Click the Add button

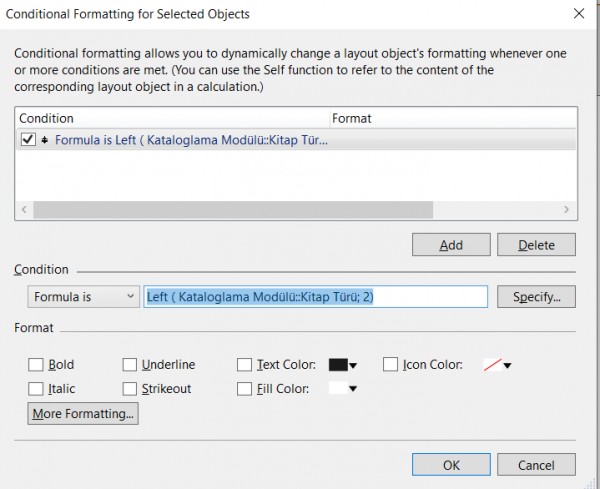click(x=451, y=245)
